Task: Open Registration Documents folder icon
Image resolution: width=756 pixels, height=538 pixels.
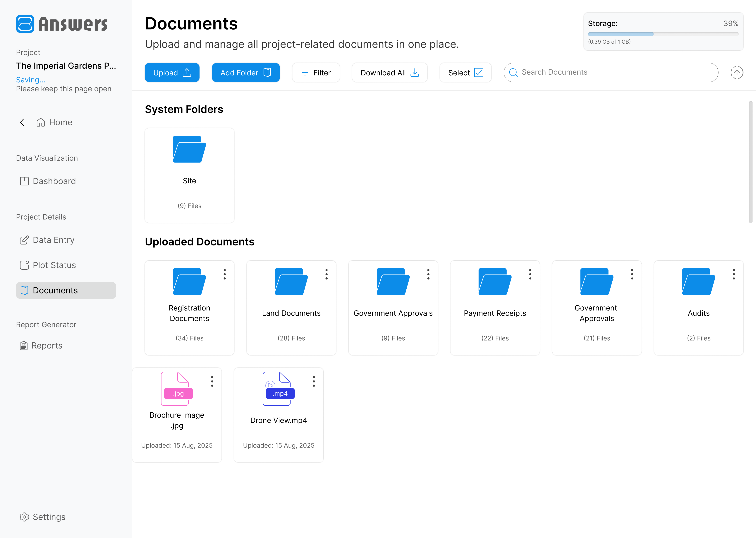Action: pos(189,282)
